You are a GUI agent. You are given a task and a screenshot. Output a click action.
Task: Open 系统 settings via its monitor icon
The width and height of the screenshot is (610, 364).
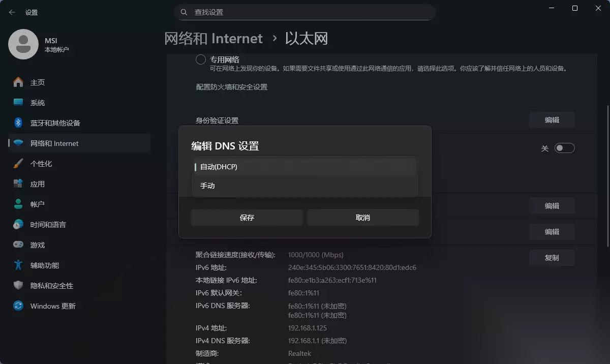click(x=18, y=103)
